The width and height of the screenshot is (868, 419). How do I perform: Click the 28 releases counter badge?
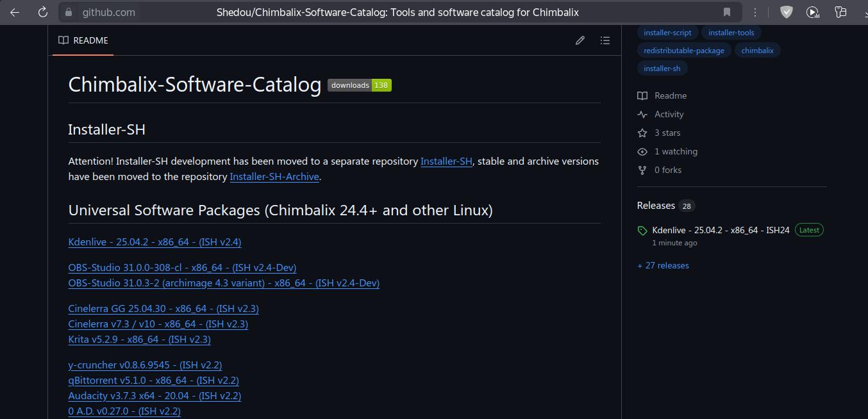coord(687,206)
